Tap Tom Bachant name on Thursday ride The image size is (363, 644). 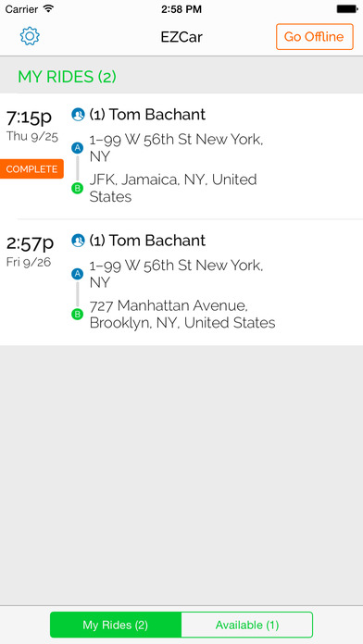coord(157,115)
